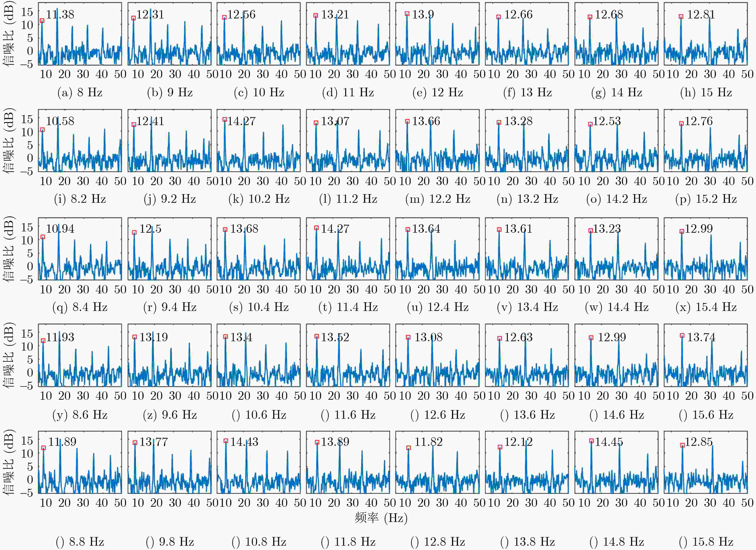Screen dimensions: 756x550
Task: Click the subplot labeled (m) 12.2 Hz
Action: pyautogui.click(x=437, y=141)
